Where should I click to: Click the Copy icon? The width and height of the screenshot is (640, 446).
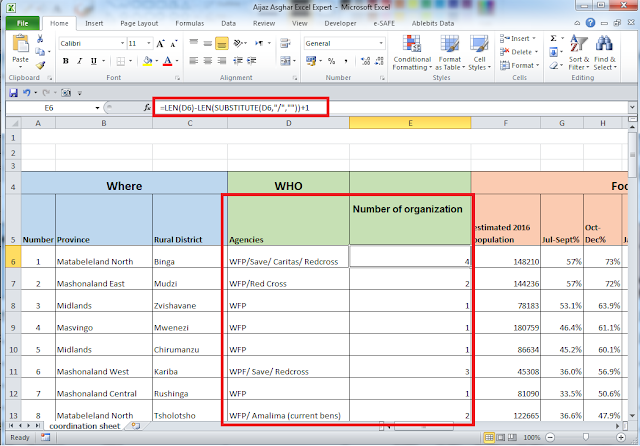pos(40,52)
